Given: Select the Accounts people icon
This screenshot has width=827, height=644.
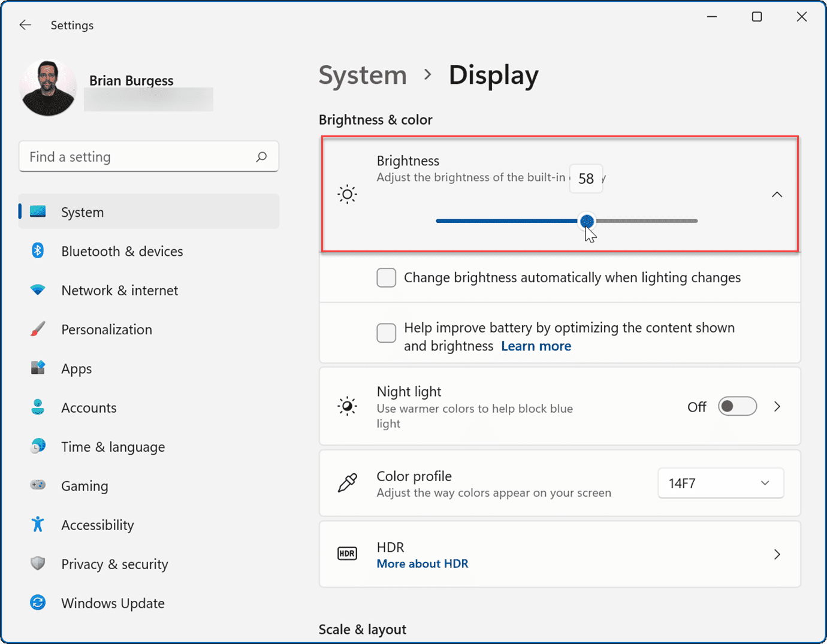Looking at the screenshot, I should [x=37, y=407].
